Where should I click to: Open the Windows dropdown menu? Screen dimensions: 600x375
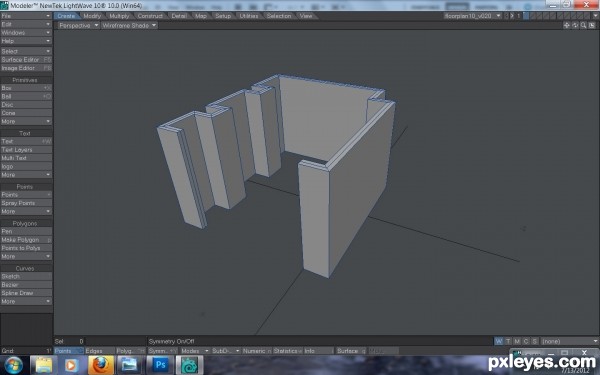pos(26,33)
